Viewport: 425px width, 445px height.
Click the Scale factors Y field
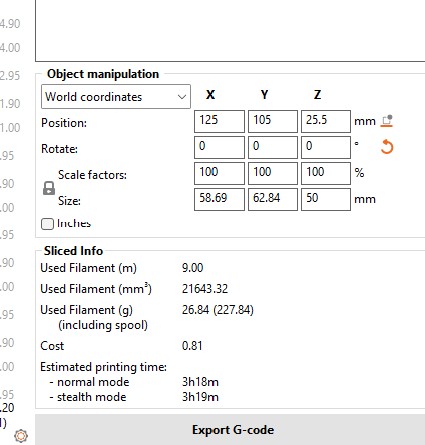[273, 173]
